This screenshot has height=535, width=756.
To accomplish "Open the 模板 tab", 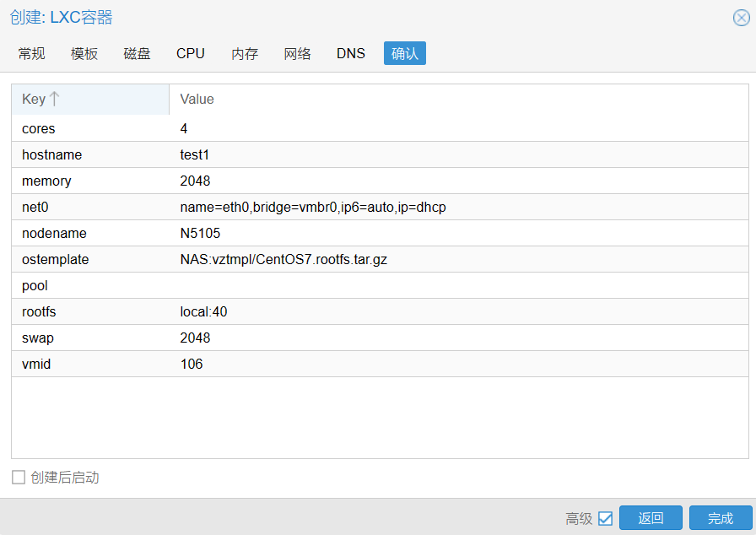I will (84, 53).
